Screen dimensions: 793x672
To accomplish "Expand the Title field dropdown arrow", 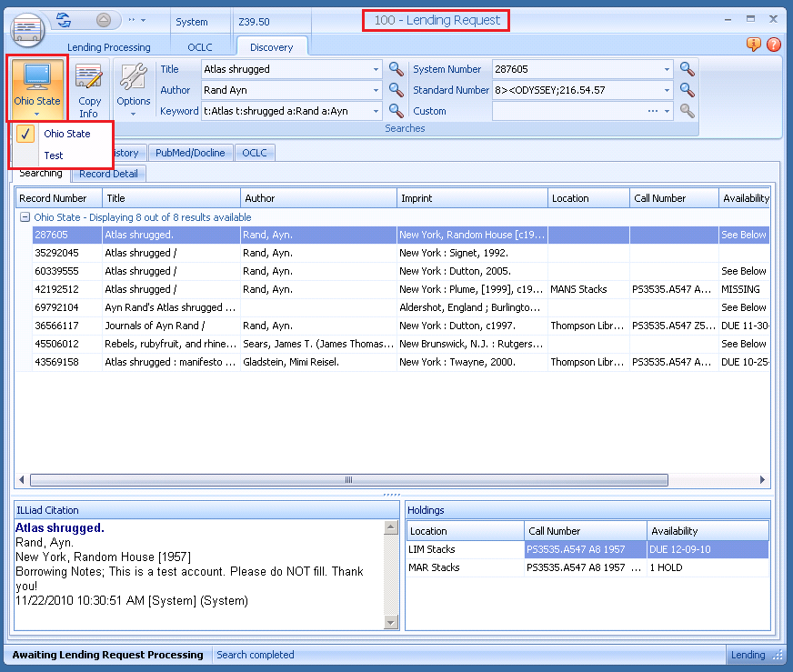I will coord(376,69).
